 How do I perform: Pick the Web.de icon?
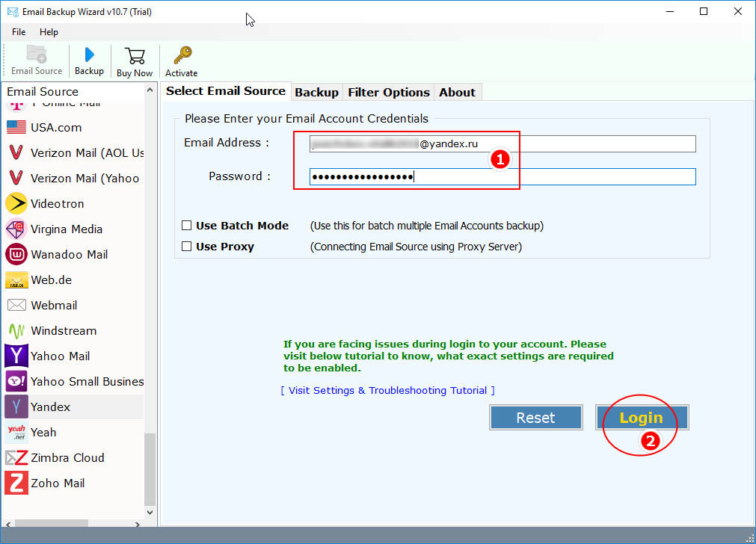click(16, 280)
